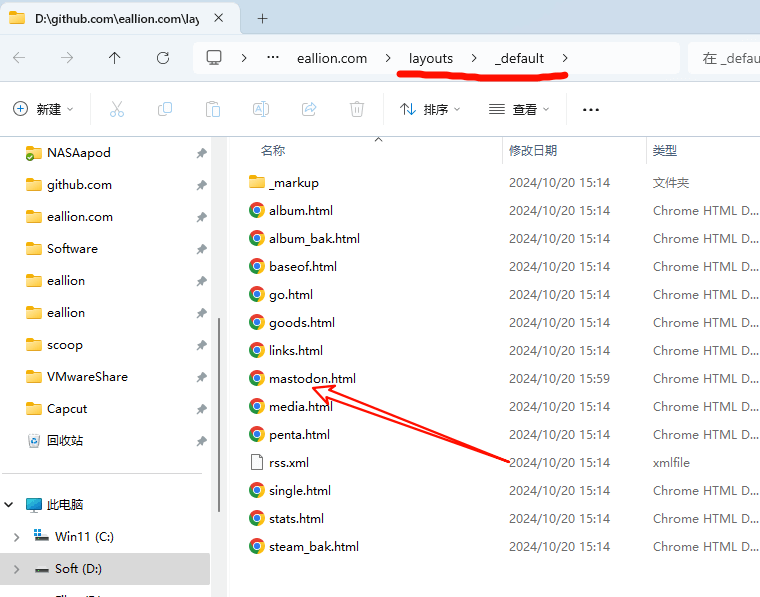Image resolution: width=760 pixels, height=597 pixels.
Task: Click the Chrome icon of media.html
Action: pyautogui.click(x=256, y=406)
